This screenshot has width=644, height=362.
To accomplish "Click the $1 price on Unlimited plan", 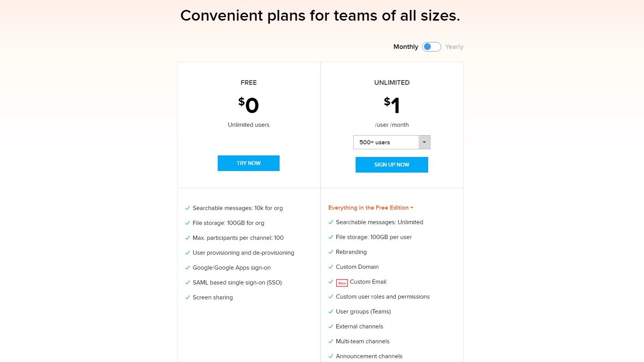I will click(392, 105).
